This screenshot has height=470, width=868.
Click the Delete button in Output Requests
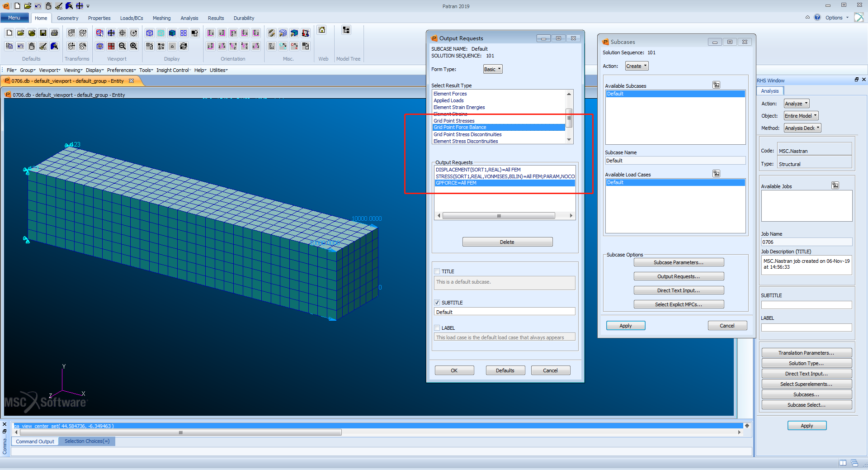(507, 242)
